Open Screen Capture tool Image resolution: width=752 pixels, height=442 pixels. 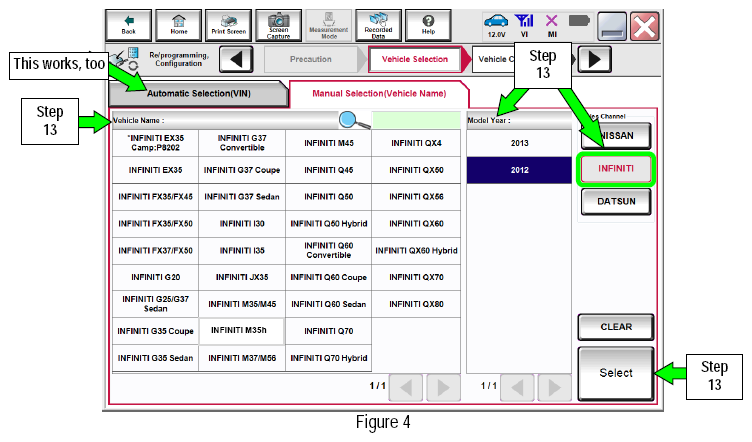pyautogui.click(x=278, y=25)
